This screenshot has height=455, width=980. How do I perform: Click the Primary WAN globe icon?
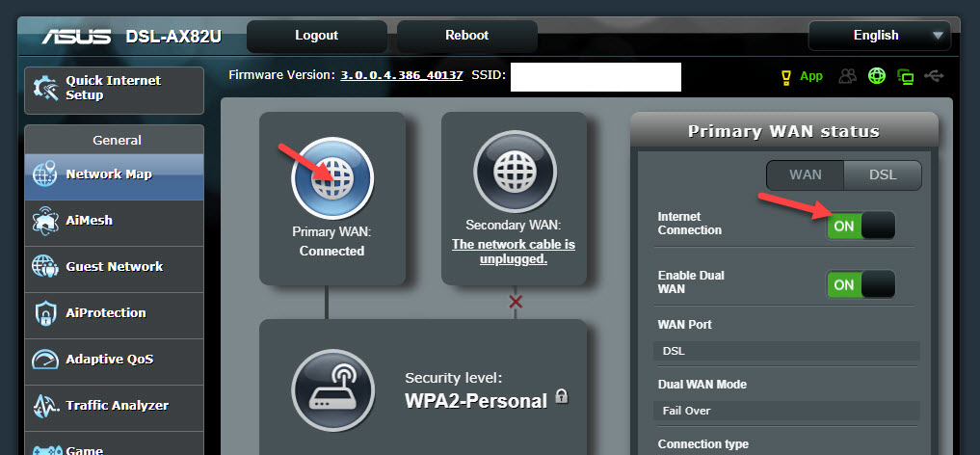(x=332, y=178)
